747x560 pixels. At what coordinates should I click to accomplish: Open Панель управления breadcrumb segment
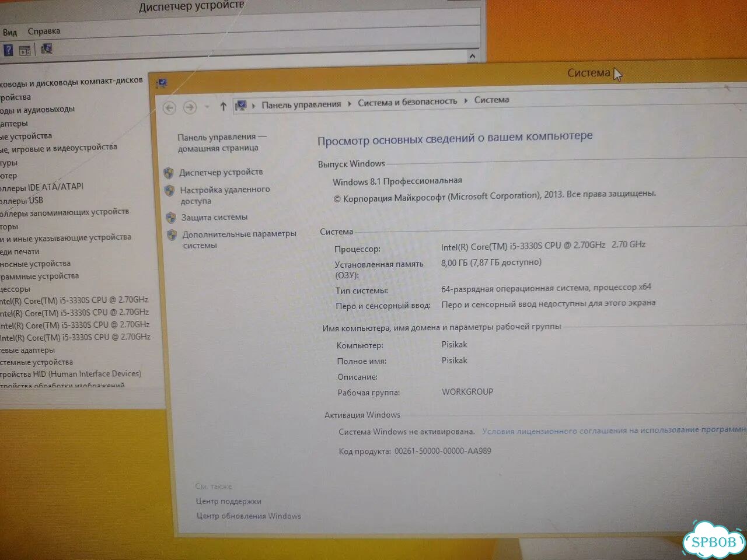[x=301, y=104]
